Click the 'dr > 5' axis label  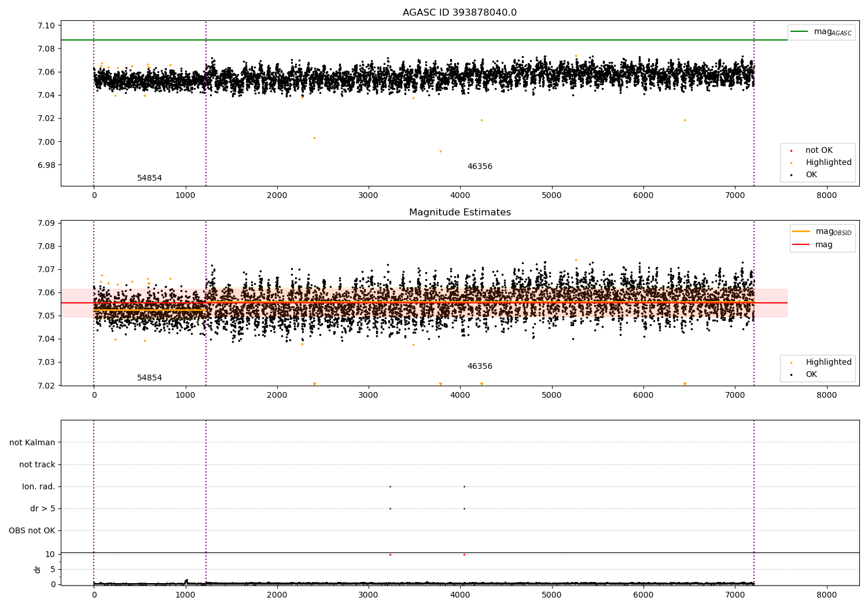pyautogui.click(x=42, y=509)
